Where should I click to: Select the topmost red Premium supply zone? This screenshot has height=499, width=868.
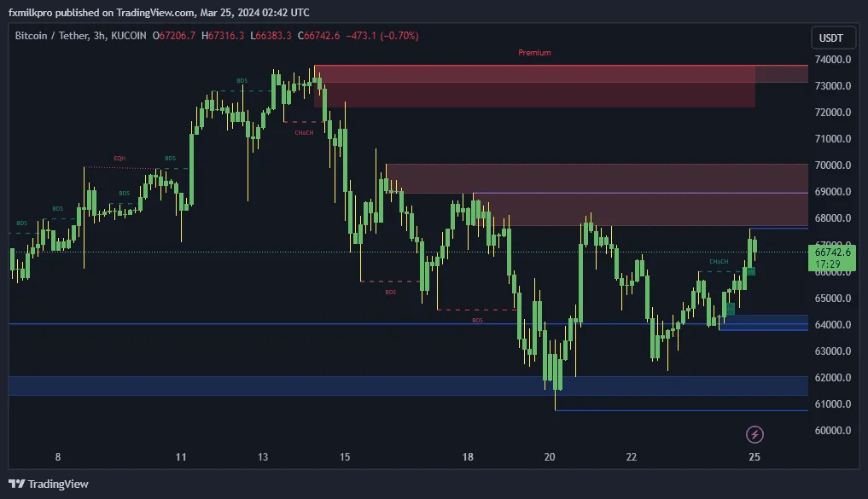pos(561,74)
